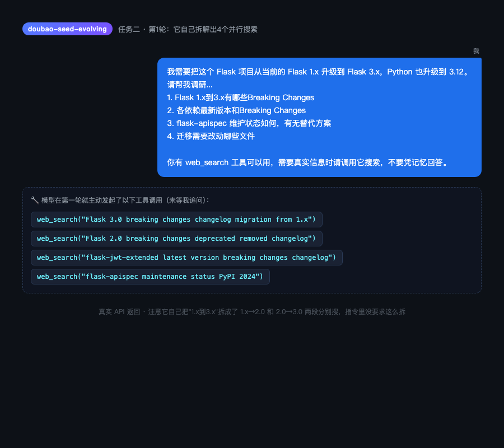Click the header text '任务二 · 第1轮'
The height and width of the screenshot is (448, 504).
(x=142, y=29)
